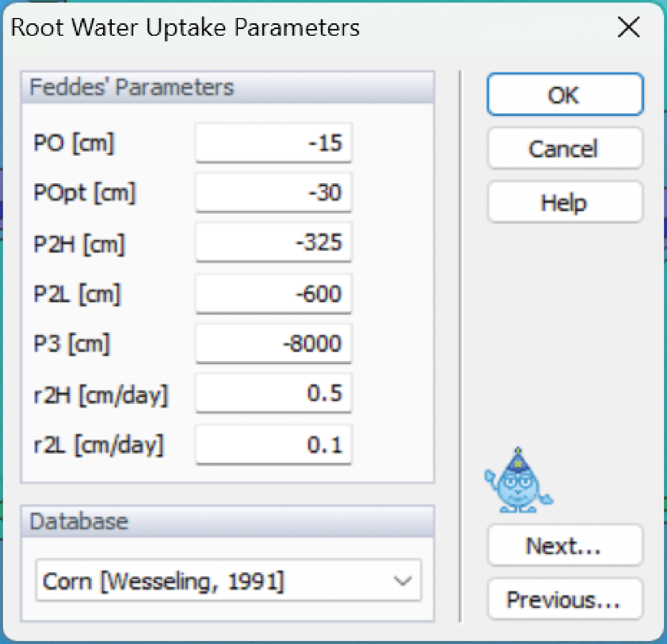Go to the Next... dialog

pos(565,545)
